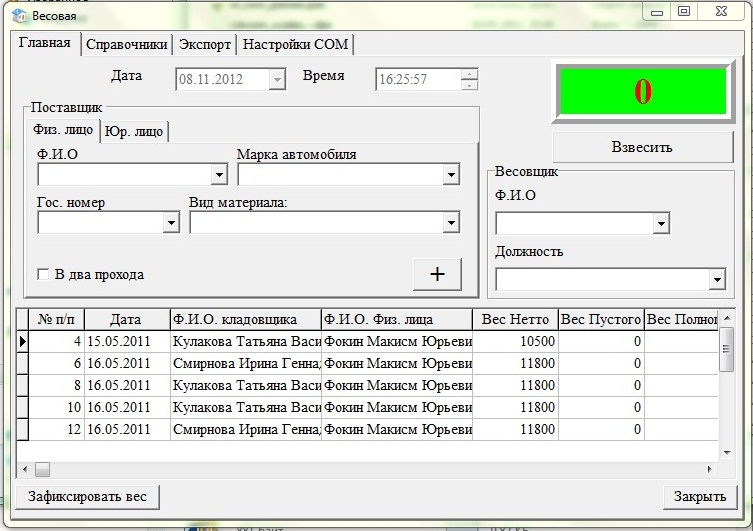
Task: Click the green weight display panel
Action: 642,92
